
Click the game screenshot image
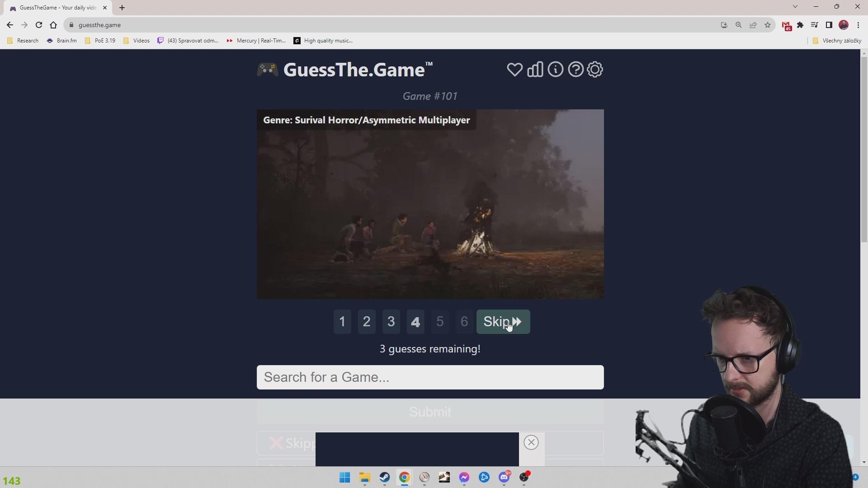tap(430, 204)
